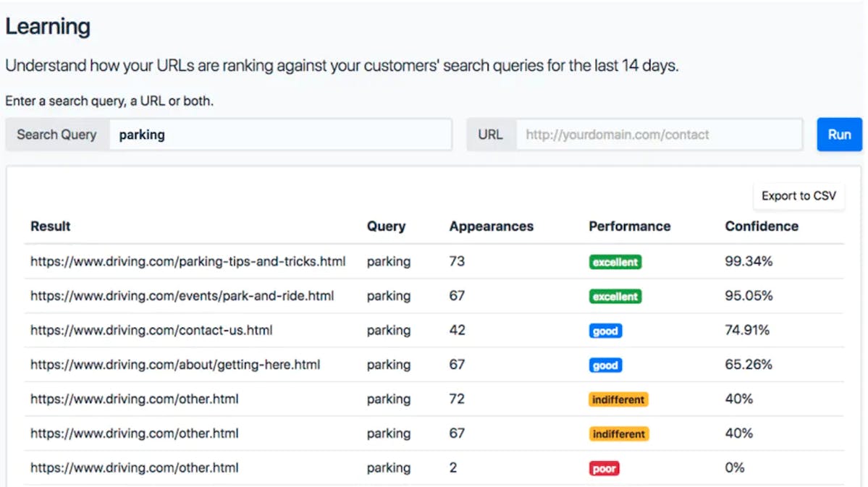Click parking query cell in contact-us row

389,331
